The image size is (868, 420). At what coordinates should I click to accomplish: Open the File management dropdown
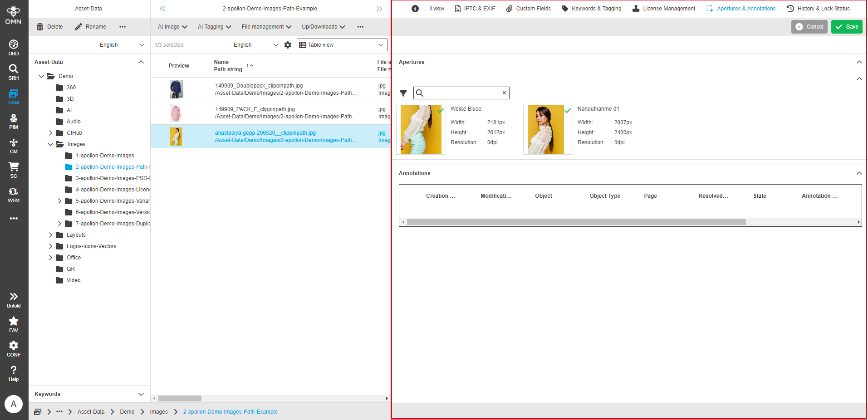tap(266, 27)
